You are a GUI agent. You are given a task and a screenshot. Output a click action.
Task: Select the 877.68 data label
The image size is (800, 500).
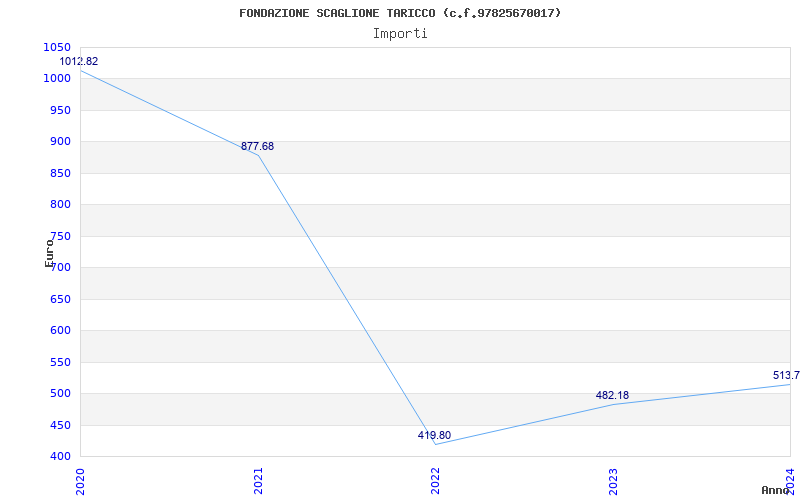point(257,146)
